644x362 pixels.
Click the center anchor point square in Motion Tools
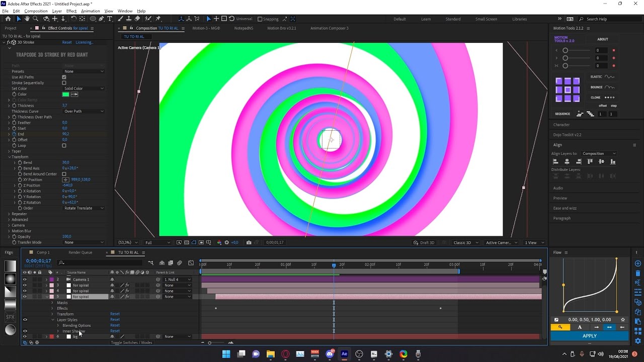pyautogui.click(x=568, y=89)
